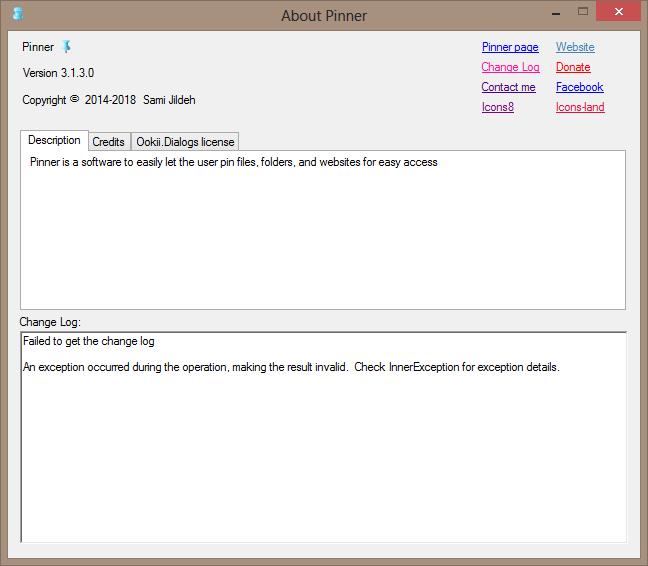This screenshot has width=648, height=566.
Task: Click the Pinner description text
Action: [233, 162]
